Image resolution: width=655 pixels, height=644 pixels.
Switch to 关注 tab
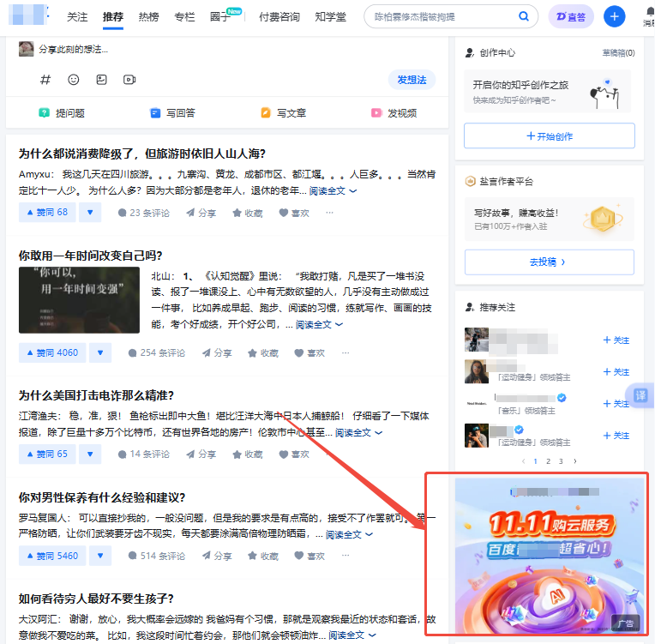(77, 16)
